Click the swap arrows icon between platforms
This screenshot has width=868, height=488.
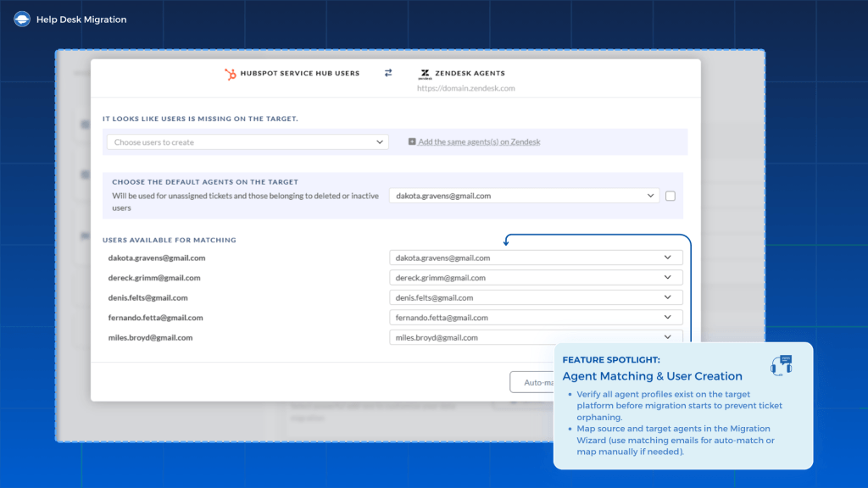(x=388, y=73)
